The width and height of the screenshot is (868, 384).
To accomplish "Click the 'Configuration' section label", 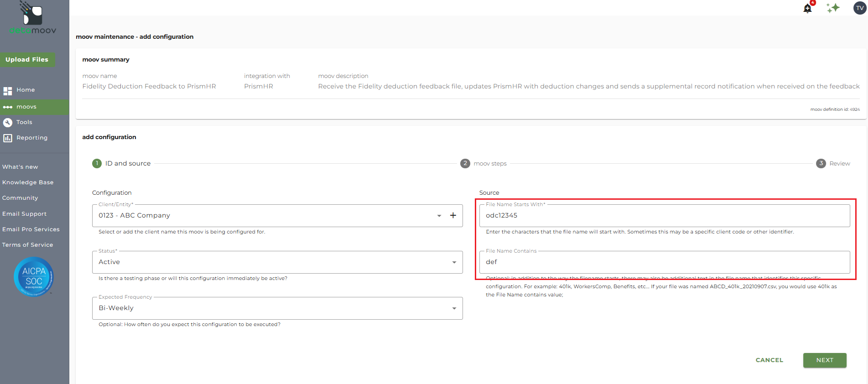I will (x=112, y=192).
